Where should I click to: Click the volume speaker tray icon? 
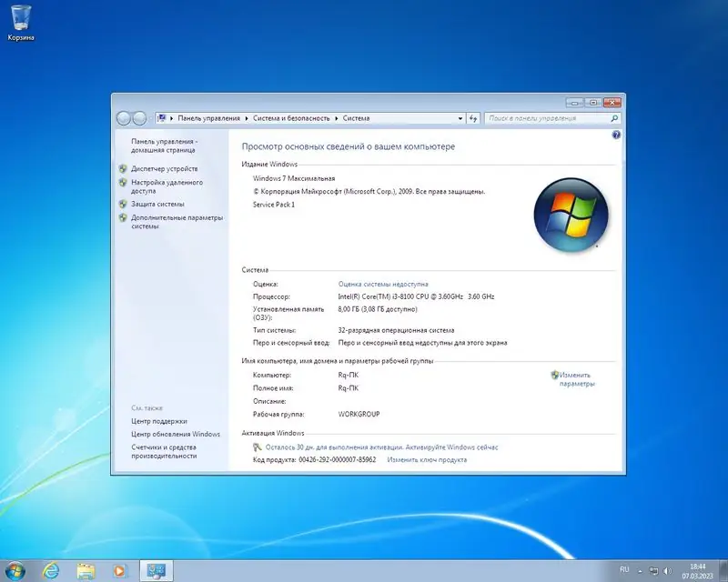point(668,571)
